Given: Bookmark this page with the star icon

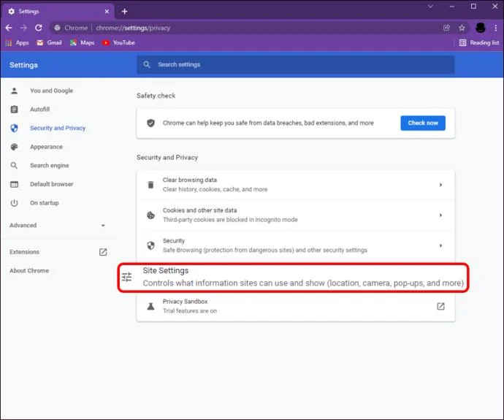Looking at the screenshot, I should pos(462,28).
